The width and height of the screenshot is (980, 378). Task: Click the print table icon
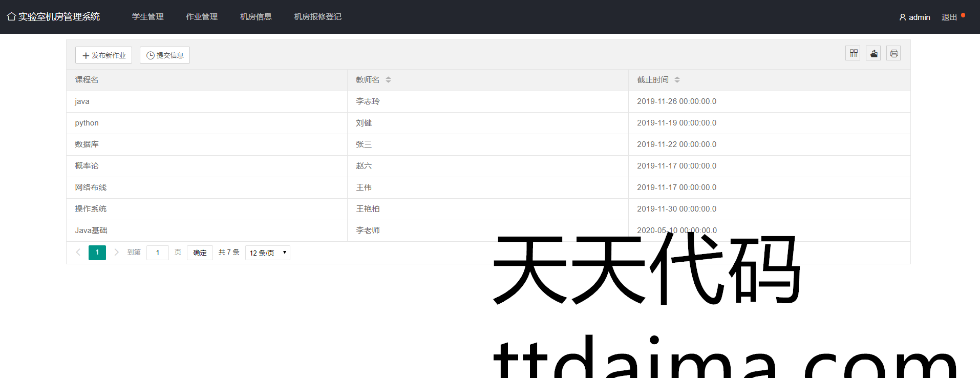(893, 53)
